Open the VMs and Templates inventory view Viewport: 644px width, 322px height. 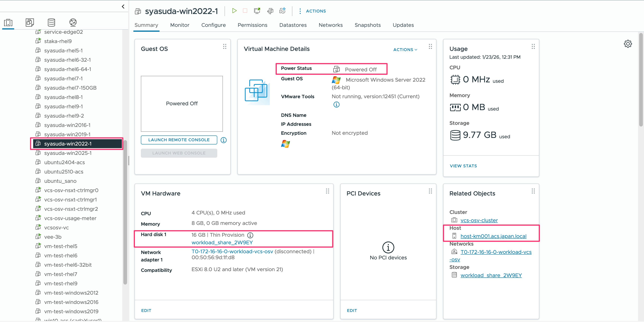pyautogui.click(x=30, y=23)
